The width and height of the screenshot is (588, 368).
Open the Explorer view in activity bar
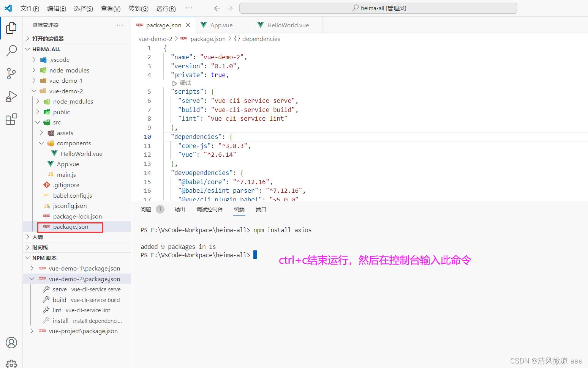pyautogui.click(x=11, y=28)
